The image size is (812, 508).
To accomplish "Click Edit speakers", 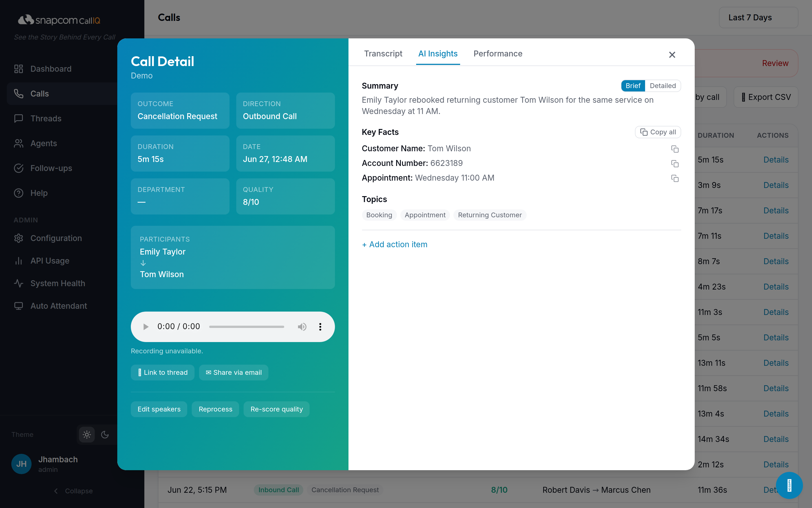I will coord(159,409).
